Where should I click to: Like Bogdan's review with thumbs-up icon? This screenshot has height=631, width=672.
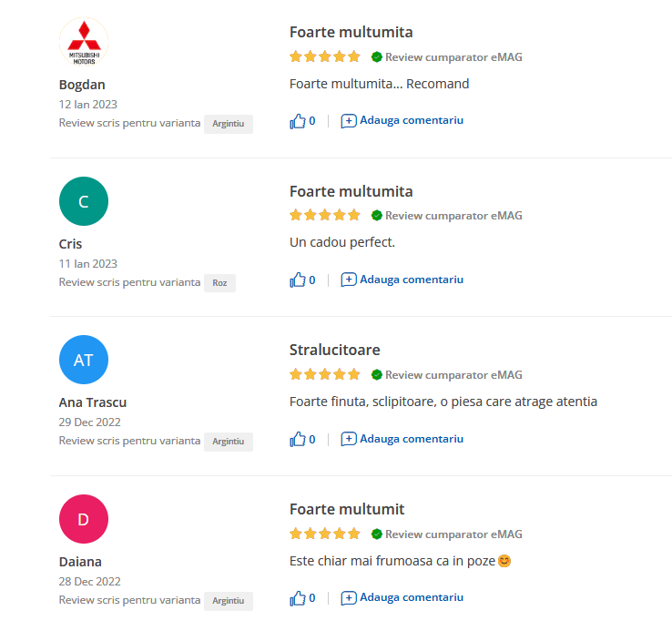(x=297, y=121)
